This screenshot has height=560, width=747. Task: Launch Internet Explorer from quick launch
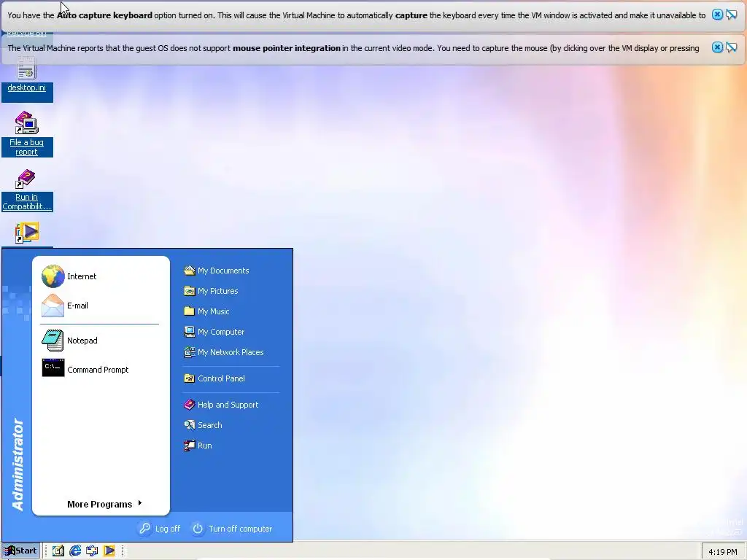pos(75,551)
